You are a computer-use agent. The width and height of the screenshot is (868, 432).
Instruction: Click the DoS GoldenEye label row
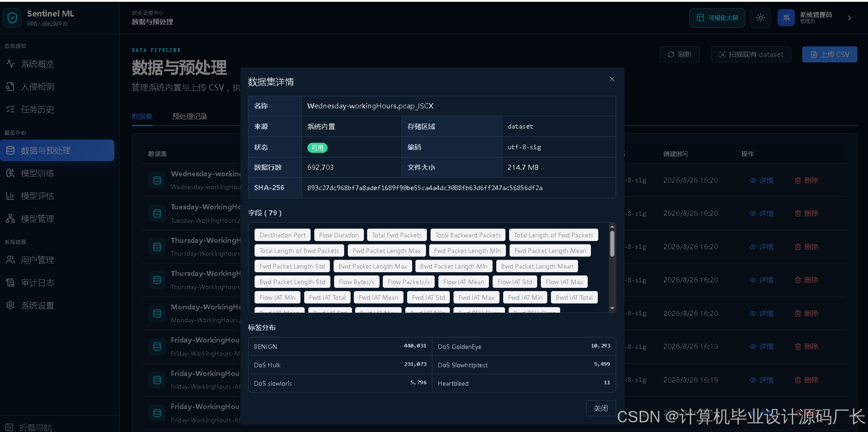click(524, 347)
